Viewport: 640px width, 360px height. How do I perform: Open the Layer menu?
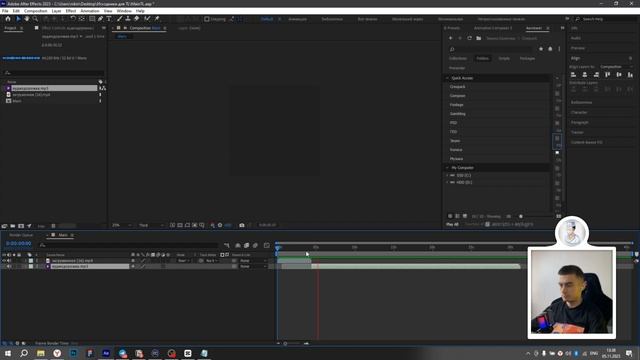pyautogui.click(x=56, y=11)
